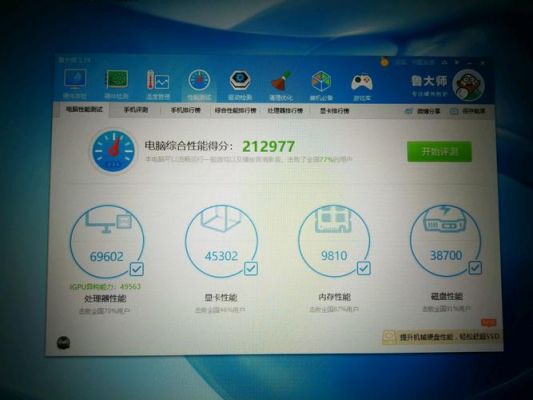
Task: Click the 保存截屏 camera icon
Action: coord(454,111)
